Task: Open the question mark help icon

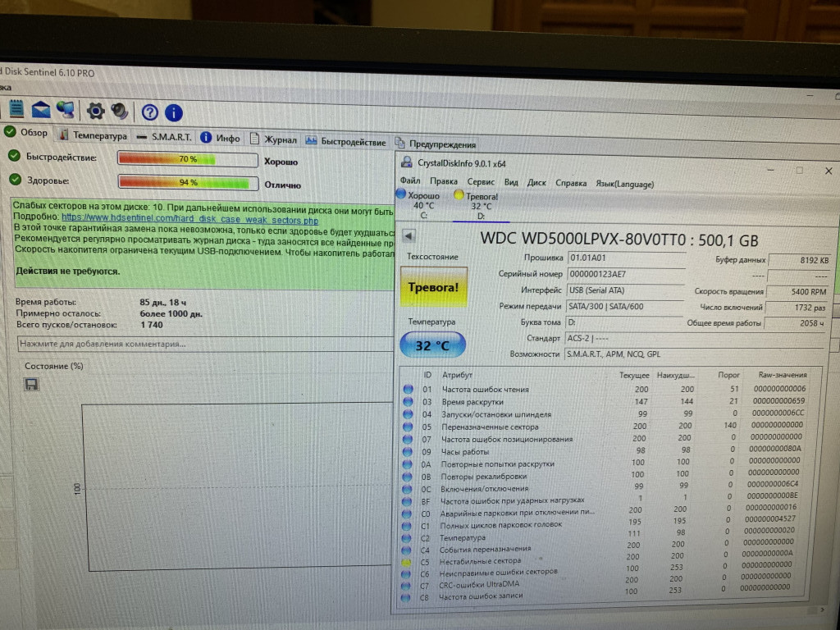Action: 150,112
